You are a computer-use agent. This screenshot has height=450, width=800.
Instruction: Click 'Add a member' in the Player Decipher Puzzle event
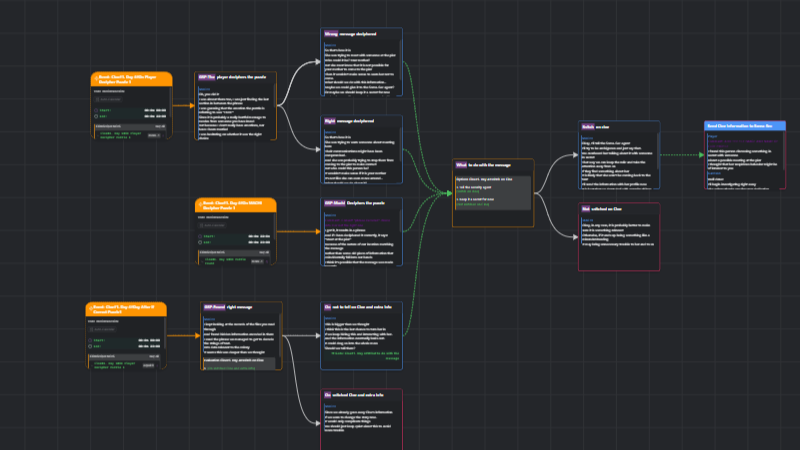click(108, 99)
